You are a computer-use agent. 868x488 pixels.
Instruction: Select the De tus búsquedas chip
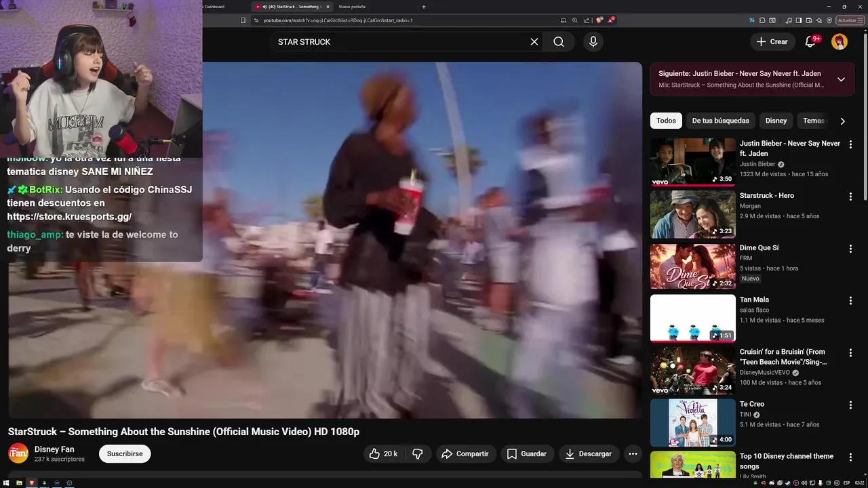pyautogui.click(x=720, y=121)
